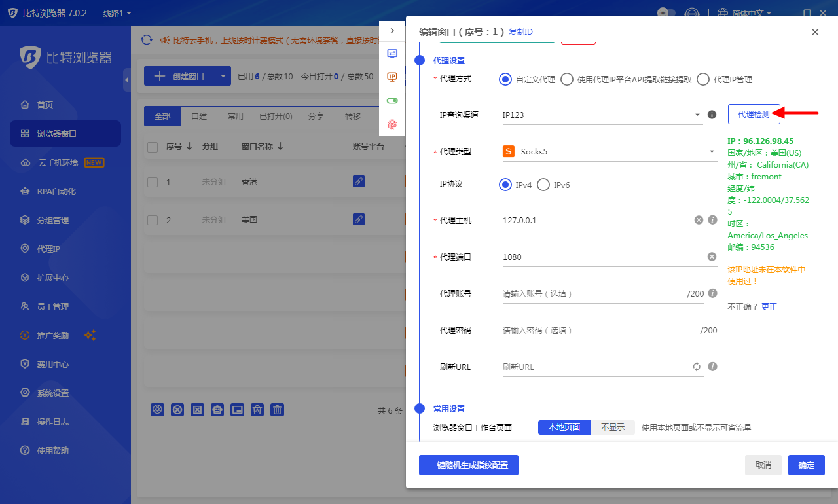
Task: Click the green toggle icon in side strip
Action: click(x=392, y=101)
